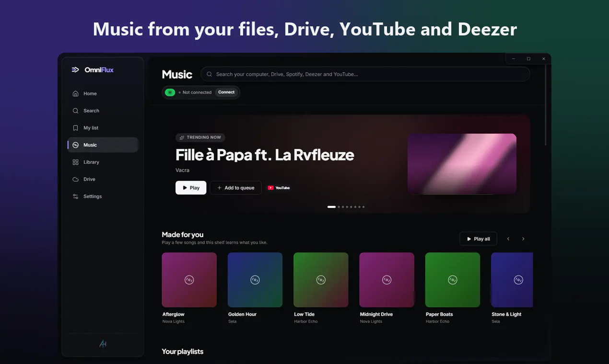
Task: Click Play all for Made for you
Action: tap(478, 239)
